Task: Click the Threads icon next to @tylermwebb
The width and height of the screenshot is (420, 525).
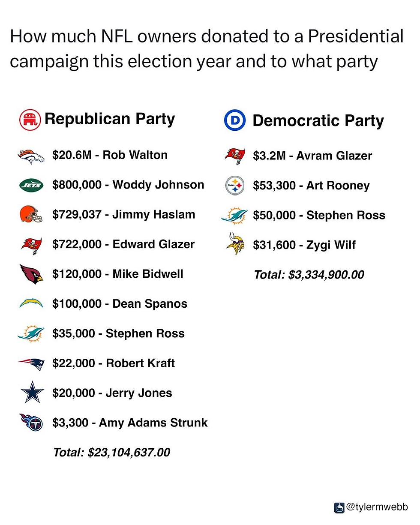Action: tap(339, 507)
